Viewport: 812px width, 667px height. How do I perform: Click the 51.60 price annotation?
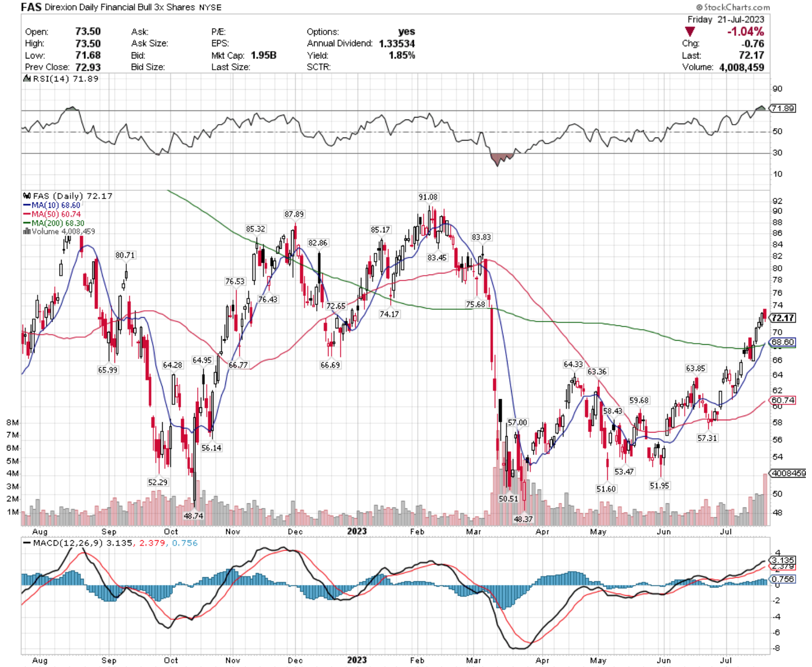606,489
